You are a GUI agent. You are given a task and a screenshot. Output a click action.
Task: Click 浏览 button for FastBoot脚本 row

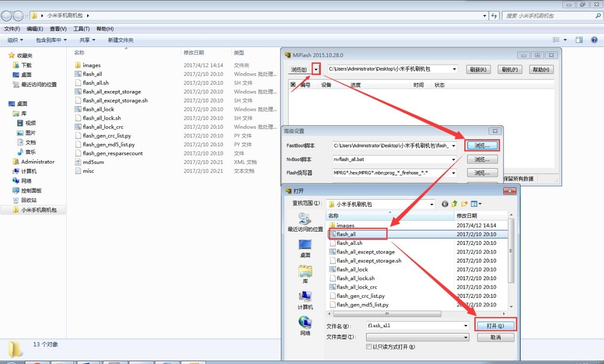[x=482, y=145]
